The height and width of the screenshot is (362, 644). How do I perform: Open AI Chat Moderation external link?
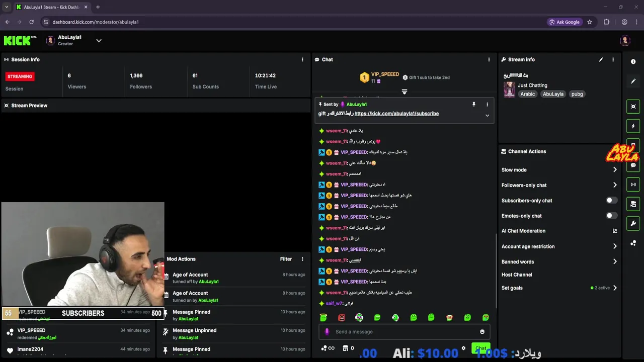click(614, 231)
